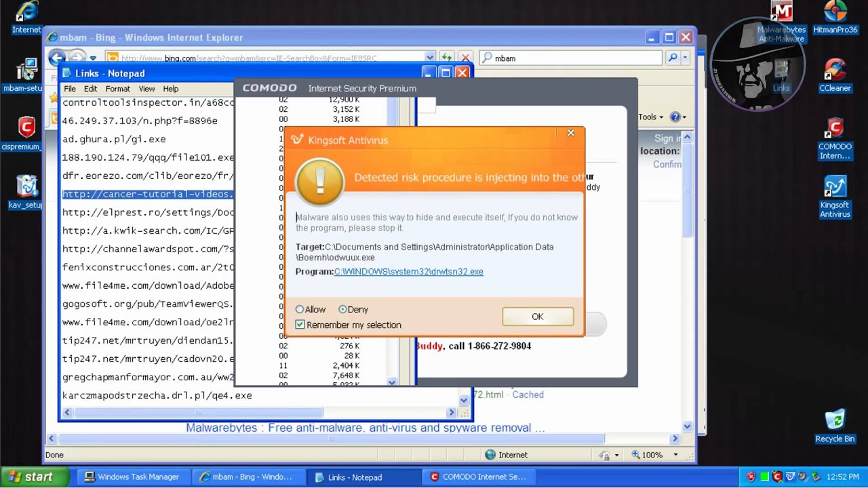Open the Malwarebytes free anti-malware result link
The image size is (868, 488).
coord(366,428)
